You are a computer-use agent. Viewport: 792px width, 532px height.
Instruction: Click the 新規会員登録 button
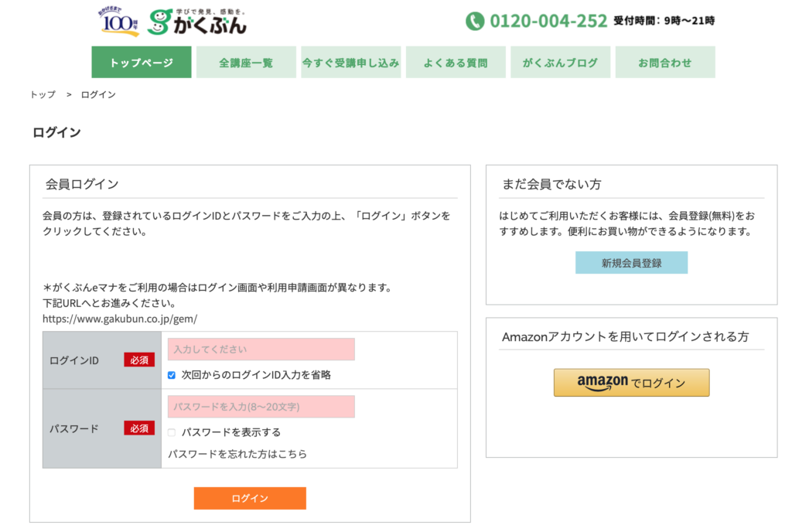pos(631,263)
